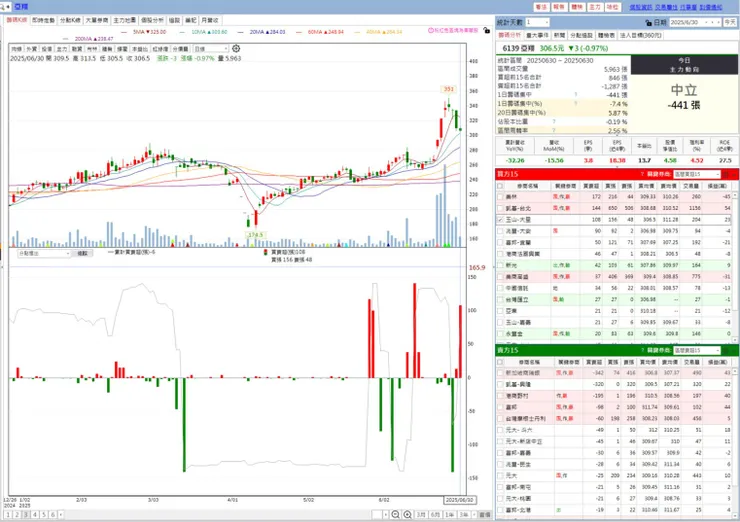Click the 重置 button at chart bottom
The height and width of the screenshot is (522, 740).
pos(485,514)
